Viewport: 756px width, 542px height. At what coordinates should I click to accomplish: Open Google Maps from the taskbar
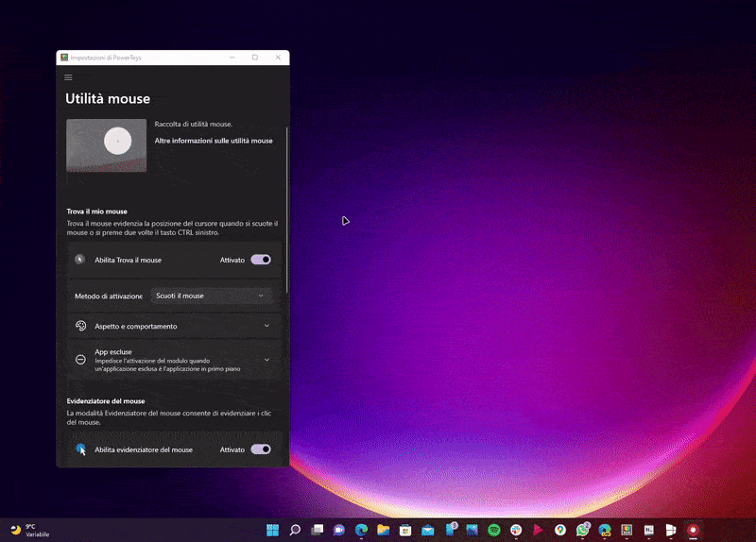tap(560, 531)
